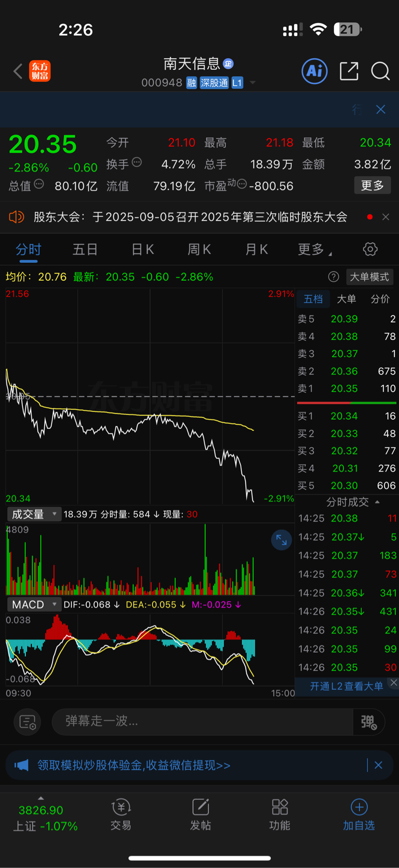Screen dimensions: 399x868
Task: Tap the verified badge beside 南天信息
Action: [228, 64]
